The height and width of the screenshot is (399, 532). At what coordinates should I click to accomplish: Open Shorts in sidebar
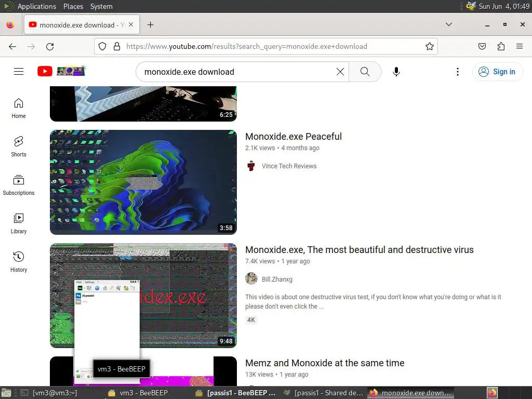coord(19,147)
